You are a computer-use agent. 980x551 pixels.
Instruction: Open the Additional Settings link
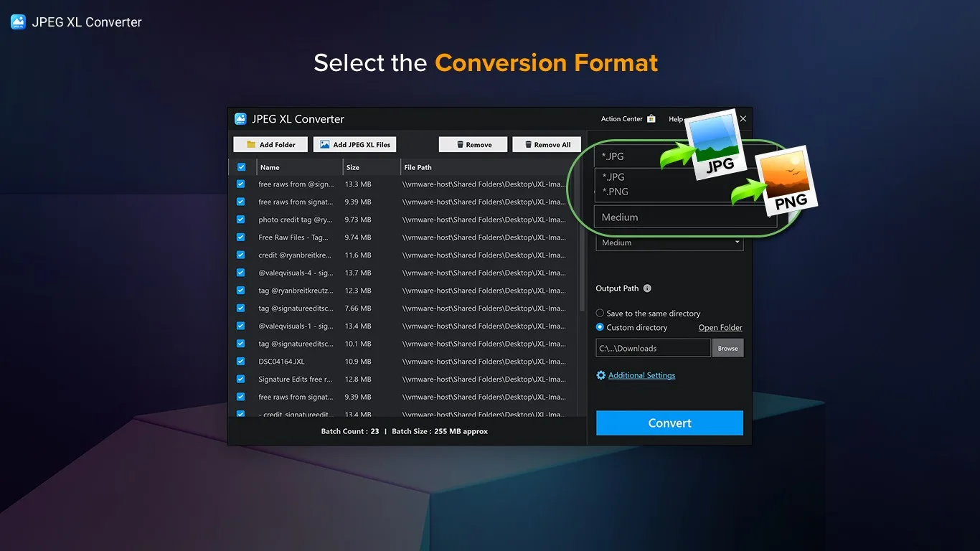641,375
